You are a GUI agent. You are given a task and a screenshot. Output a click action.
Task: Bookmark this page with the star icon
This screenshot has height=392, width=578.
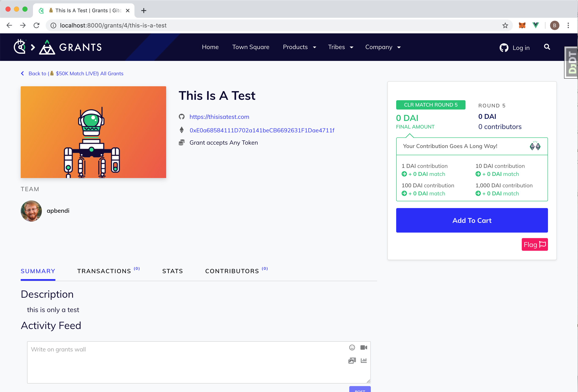point(505,25)
